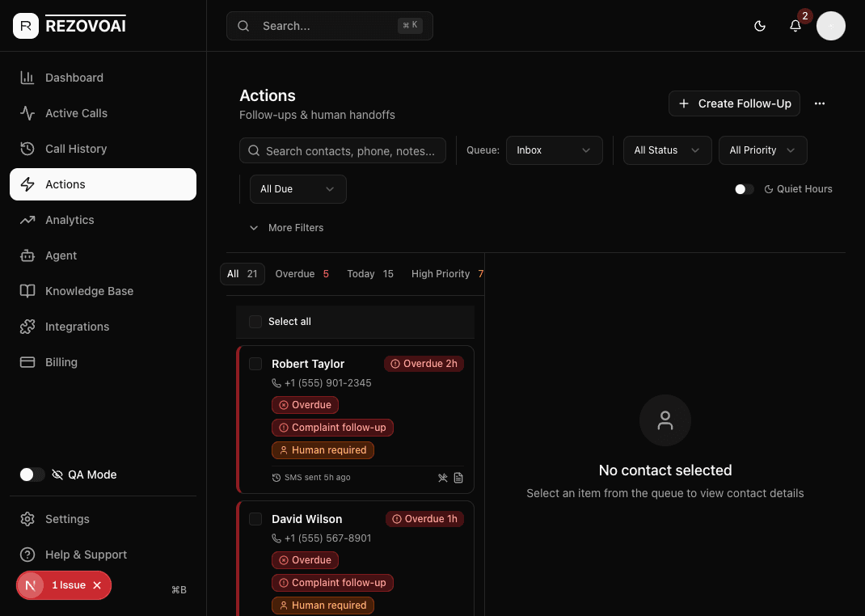Image resolution: width=865 pixels, height=616 pixels.
Task: Open notifications via the bell icon
Action: tap(795, 26)
